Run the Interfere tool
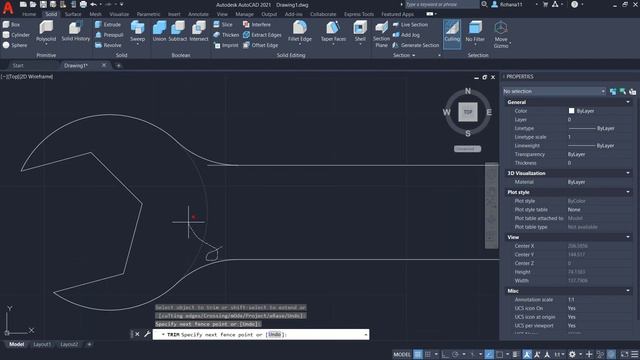 257,24
